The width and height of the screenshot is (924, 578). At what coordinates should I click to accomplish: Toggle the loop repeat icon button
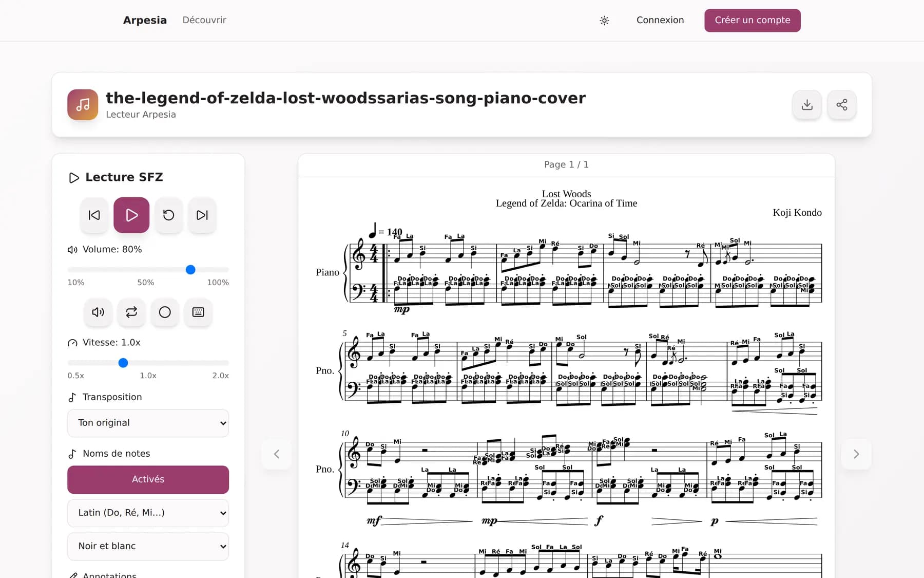(x=131, y=312)
